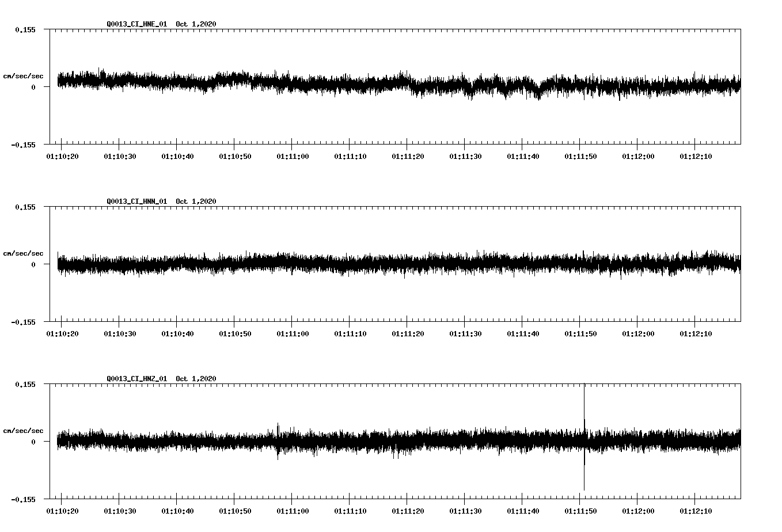Click the 01:12:10 time label under bottom plot
Image resolution: width=782 pixels, height=532 pixels.
697,510
